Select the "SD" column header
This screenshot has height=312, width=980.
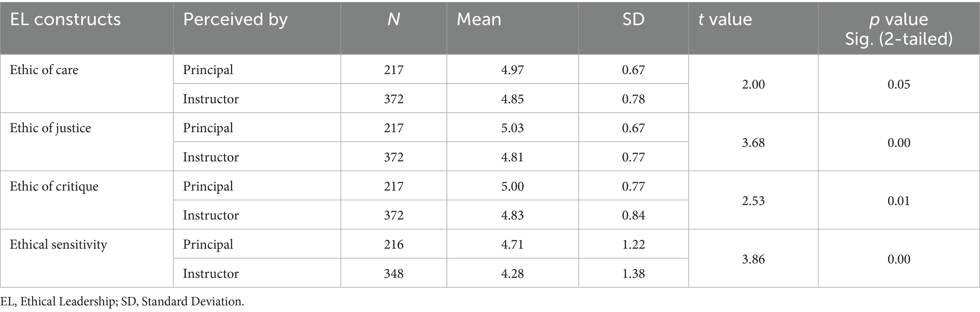633,19
